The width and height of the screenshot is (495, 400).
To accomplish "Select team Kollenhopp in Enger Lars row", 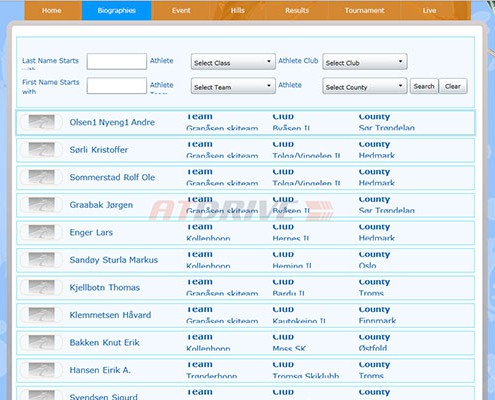I will pyautogui.click(x=208, y=238).
